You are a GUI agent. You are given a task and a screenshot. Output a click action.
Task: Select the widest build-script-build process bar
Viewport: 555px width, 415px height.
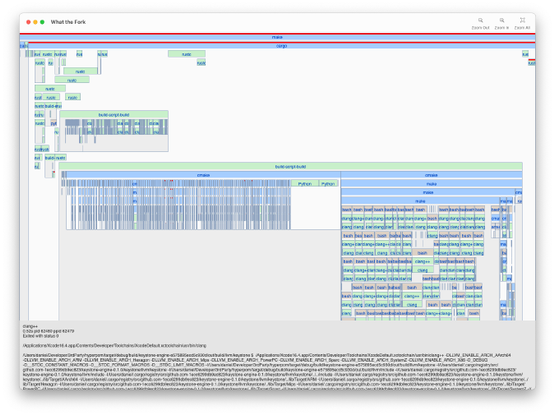click(290, 166)
